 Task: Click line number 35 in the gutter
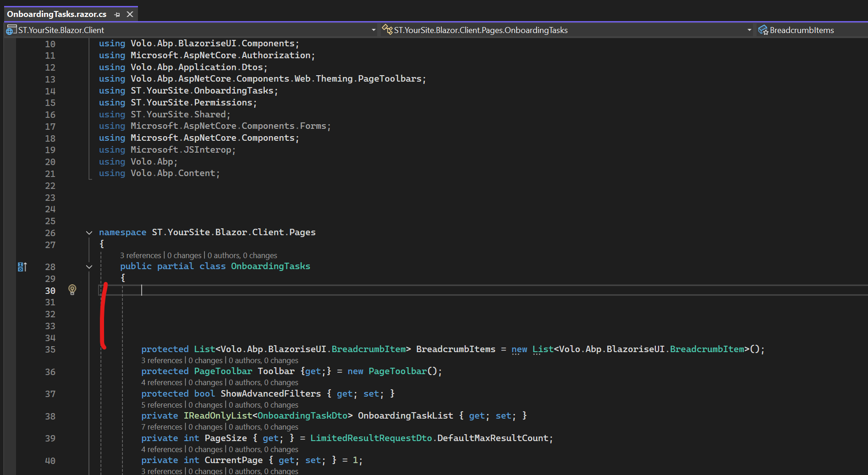tap(50, 350)
